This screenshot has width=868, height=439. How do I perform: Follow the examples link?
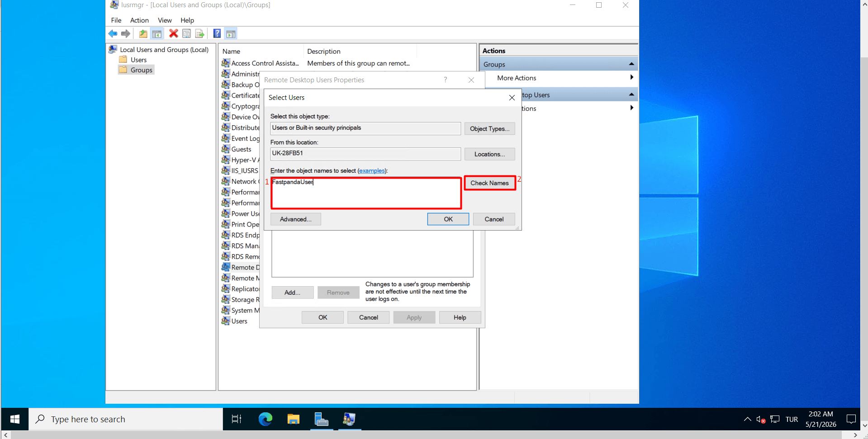pos(372,171)
